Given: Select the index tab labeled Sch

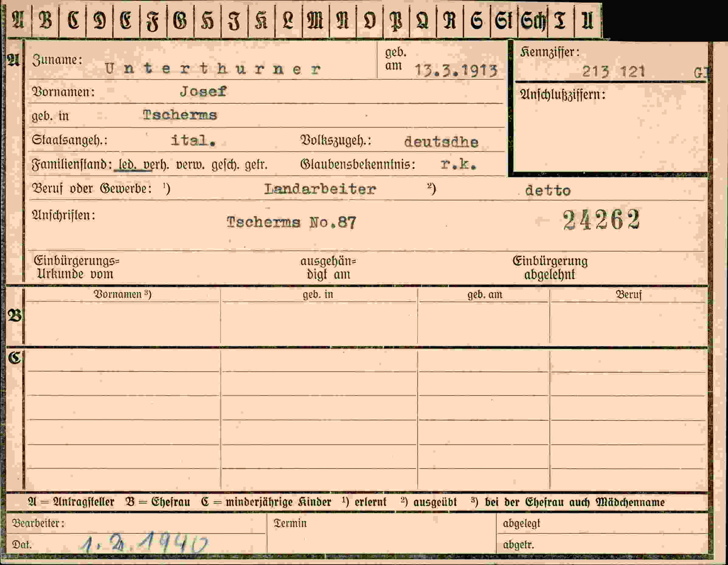Looking at the screenshot, I should (533, 21).
